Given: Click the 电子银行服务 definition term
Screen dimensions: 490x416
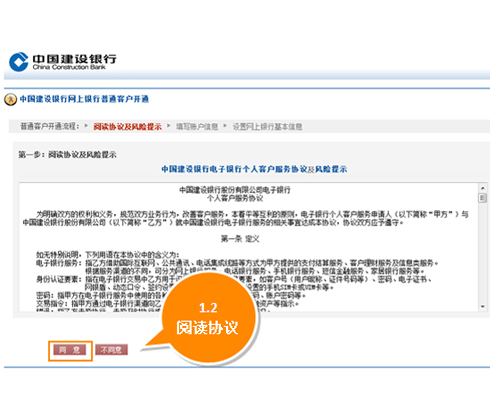Looking at the screenshot, I should (59, 263).
